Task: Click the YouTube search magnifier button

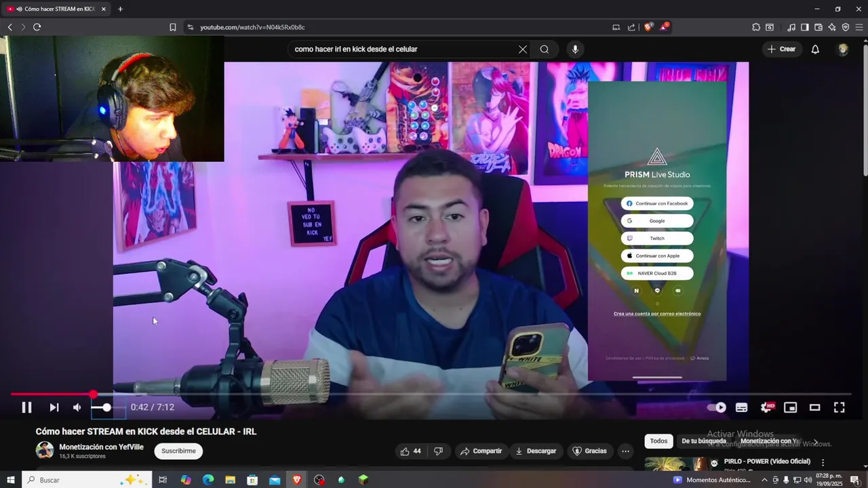Action: [x=545, y=49]
